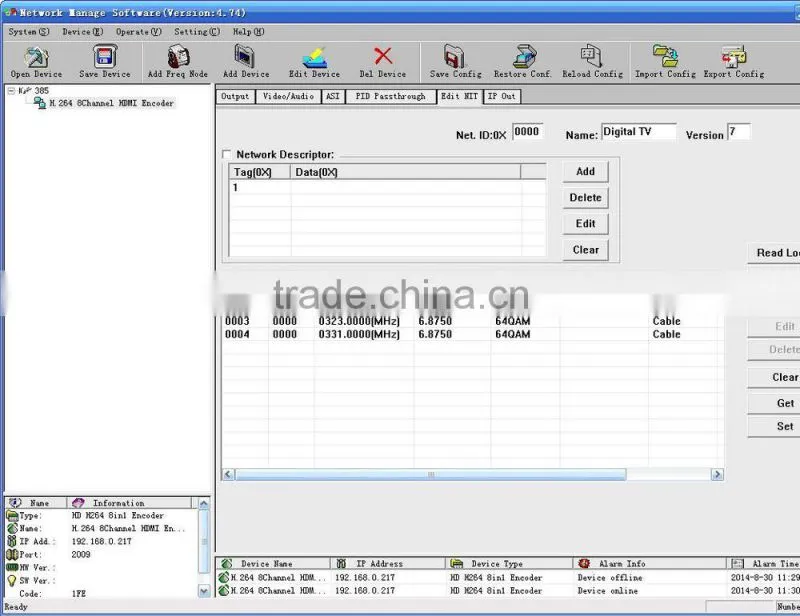Click the Alarm Info column icon

point(584,563)
